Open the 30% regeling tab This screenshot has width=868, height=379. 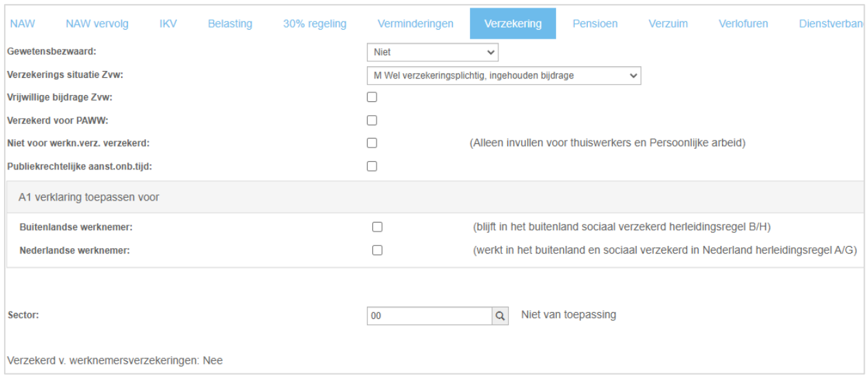315,23
